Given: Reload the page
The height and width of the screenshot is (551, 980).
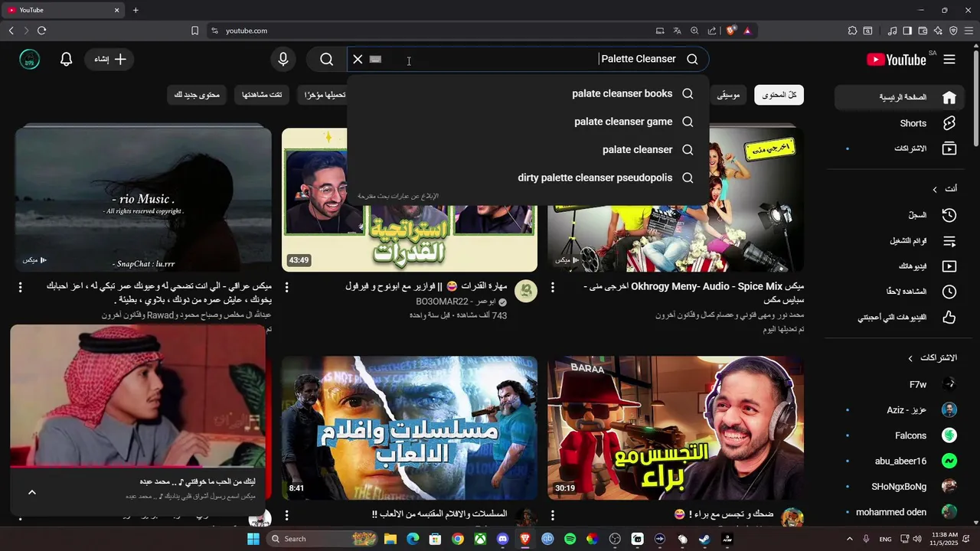Looking at the screenshot, I should (x=41, y=31).
